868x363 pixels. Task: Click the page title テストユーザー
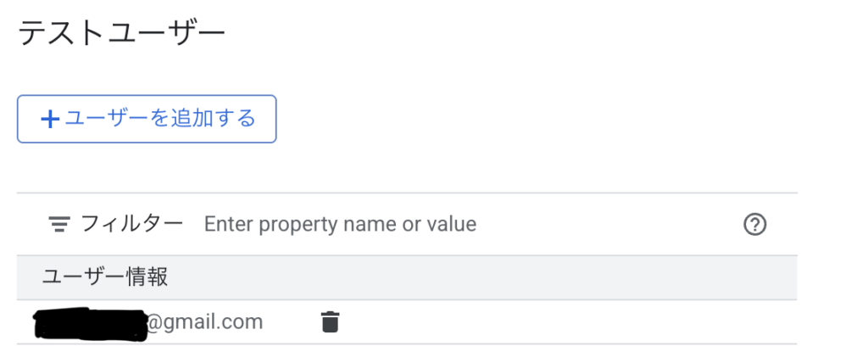coord(121,34)
